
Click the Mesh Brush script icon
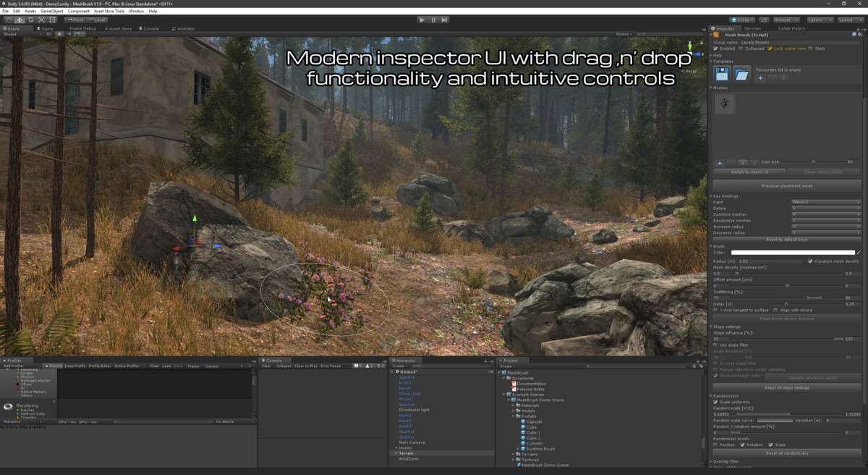point(716,34)
